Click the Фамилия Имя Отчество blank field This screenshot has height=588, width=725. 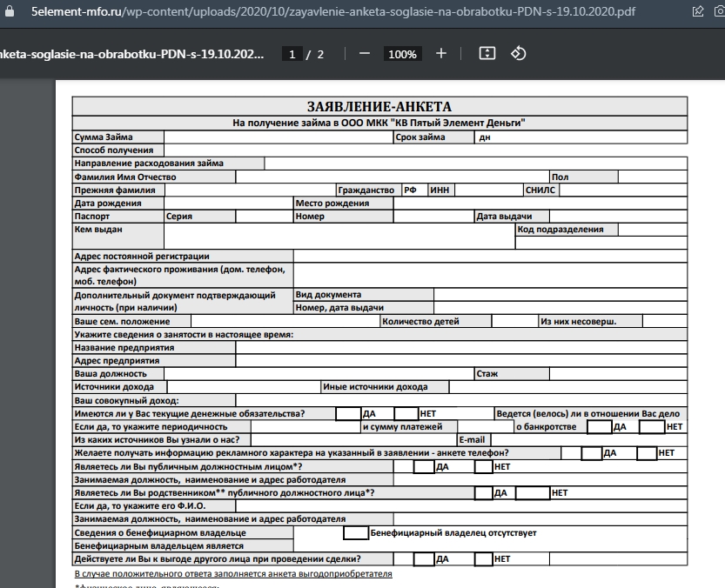point(392,177)
